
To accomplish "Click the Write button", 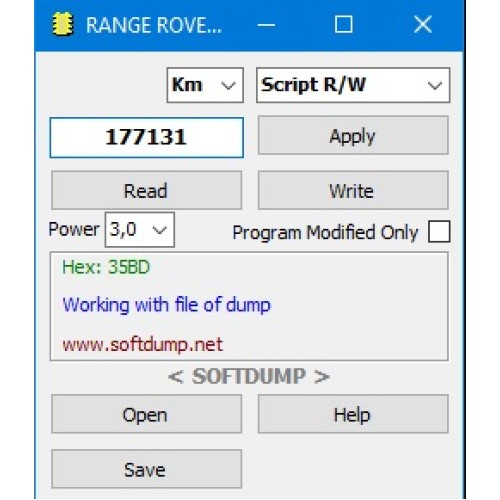I will point(353,190).
